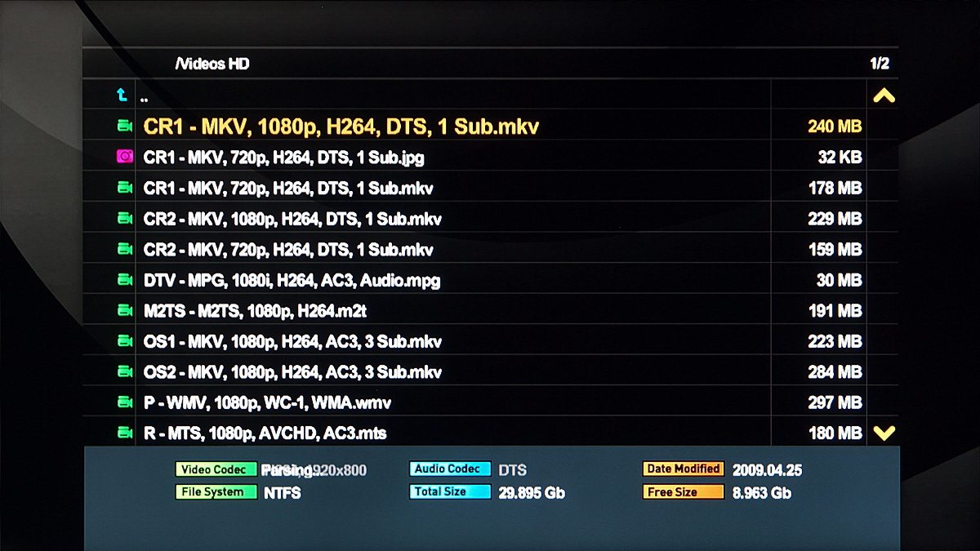Click video icon next to P - WMV file

pos(124,402)
